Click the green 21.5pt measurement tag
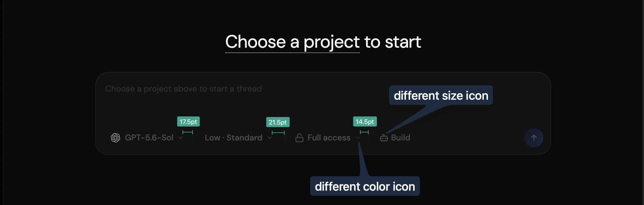 (x=278, y=122)
